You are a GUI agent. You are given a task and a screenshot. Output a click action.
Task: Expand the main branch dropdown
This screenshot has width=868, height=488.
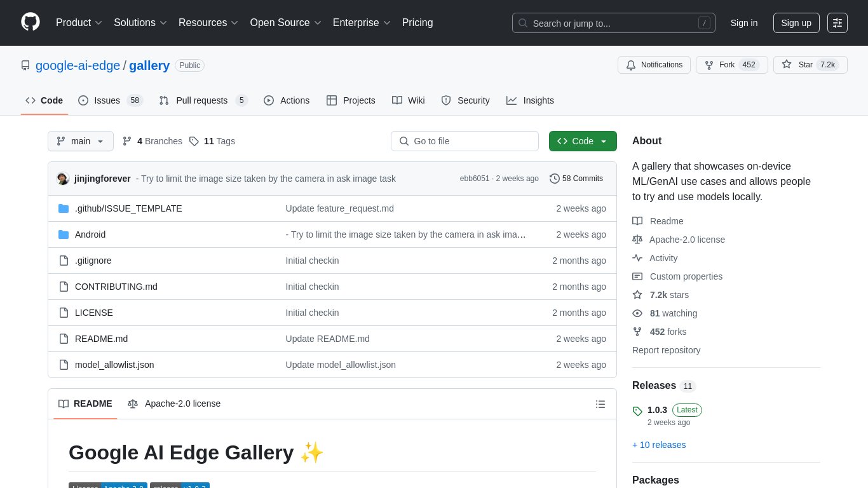click(x=81, y=141)
